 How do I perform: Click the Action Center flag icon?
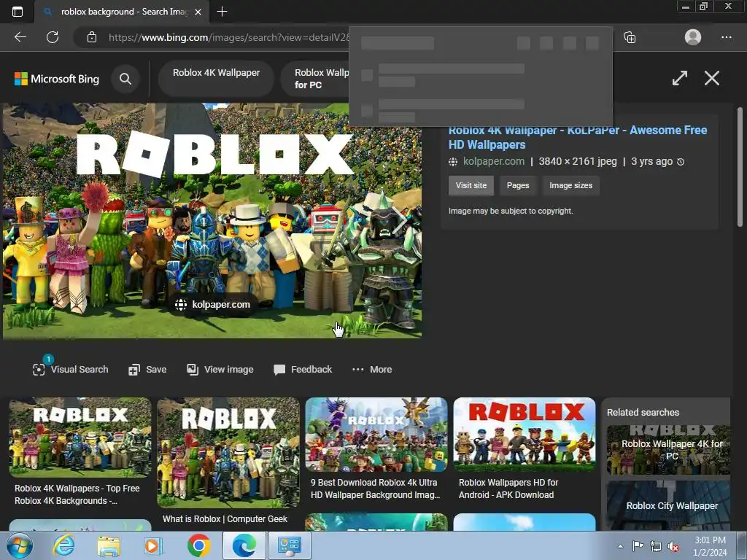(x=638, y=546)
